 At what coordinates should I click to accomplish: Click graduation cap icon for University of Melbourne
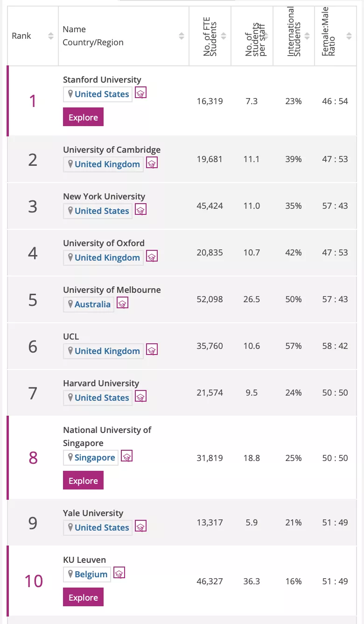[122, 303]
